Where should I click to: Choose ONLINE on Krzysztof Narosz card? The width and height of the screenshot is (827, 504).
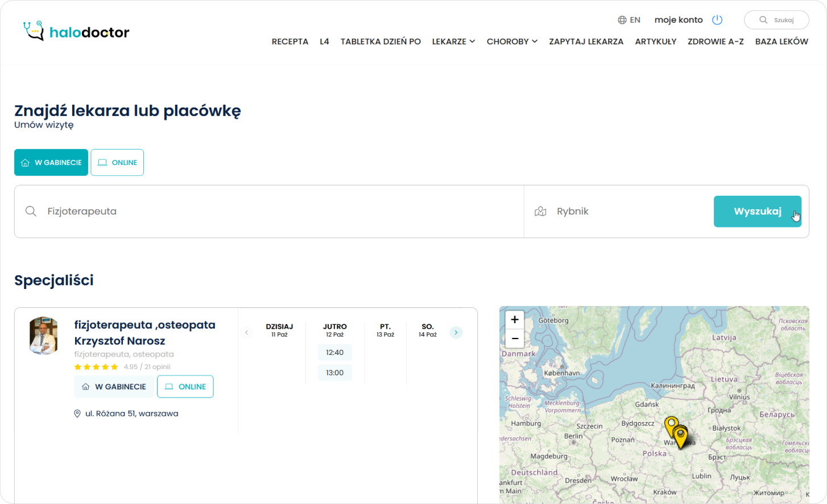click(185, 386)
